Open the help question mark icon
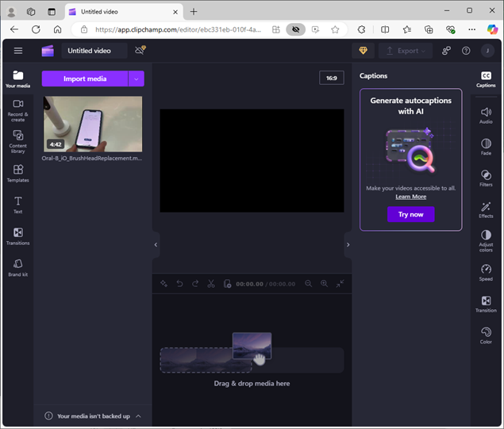This screenshot has width=504, height=429. coord(466,51)
